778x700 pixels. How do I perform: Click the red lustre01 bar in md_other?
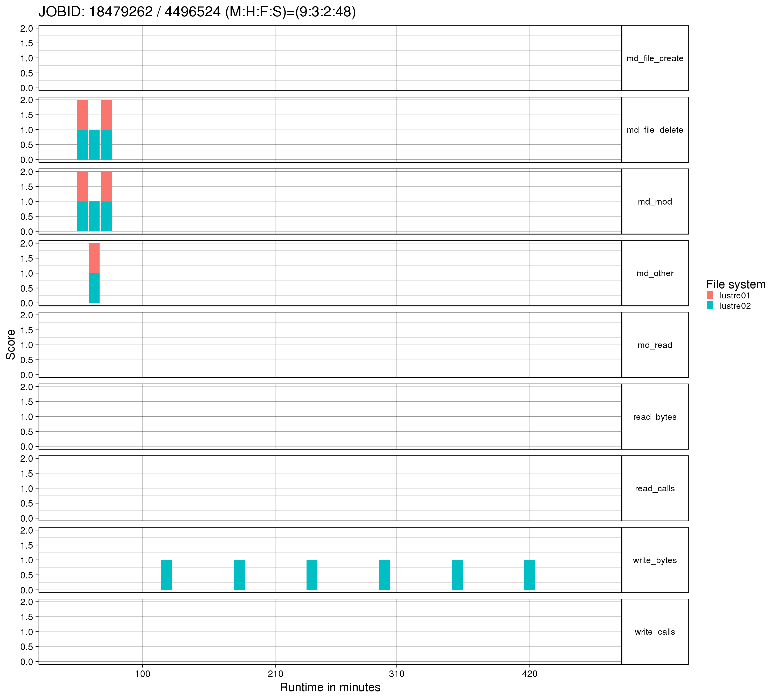tap(94, 258)
